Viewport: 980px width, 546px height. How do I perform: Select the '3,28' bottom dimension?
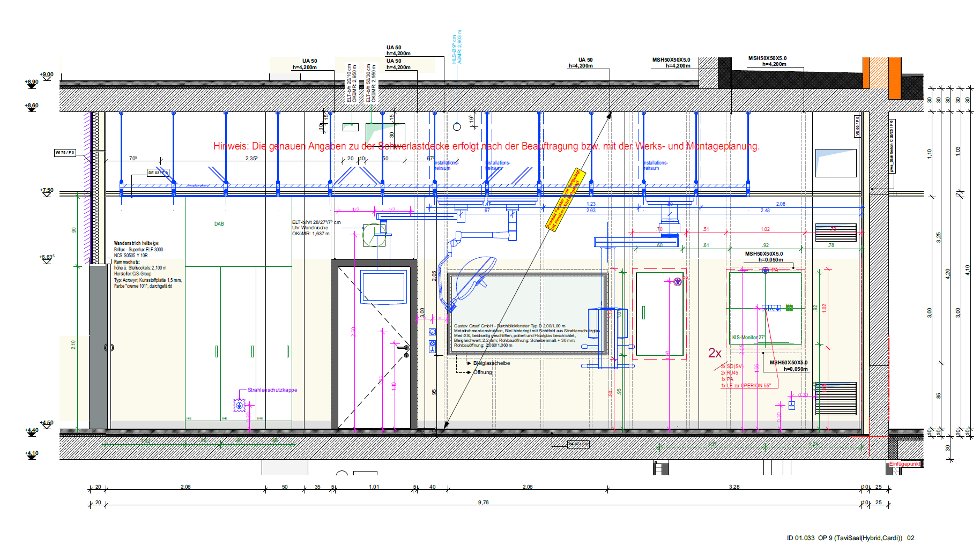(734, 487)
